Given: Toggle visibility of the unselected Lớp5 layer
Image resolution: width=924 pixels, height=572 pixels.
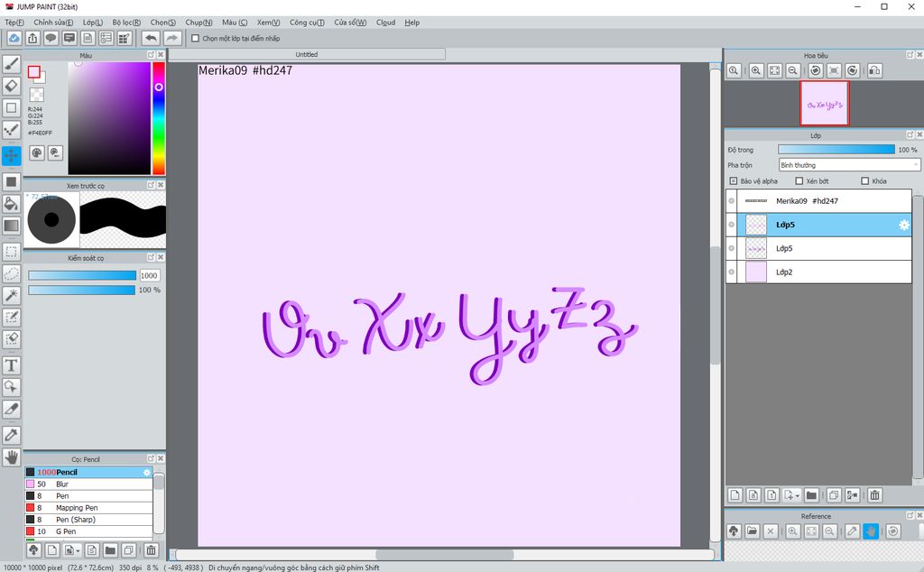Looking at the screenshot, I should click(732, 248).
